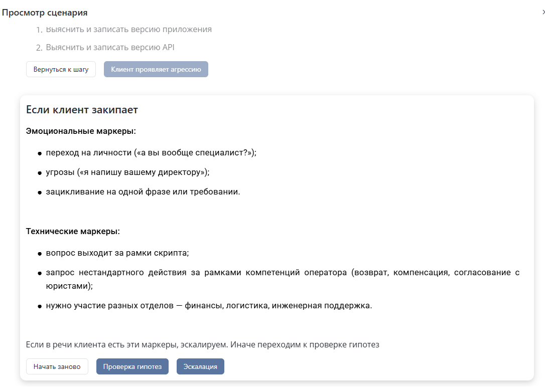Image resolution: width=545 pixels, height=392 pixels.
Task: Select the "зацикливание на одной фразе" item
Action: point(144,191)
